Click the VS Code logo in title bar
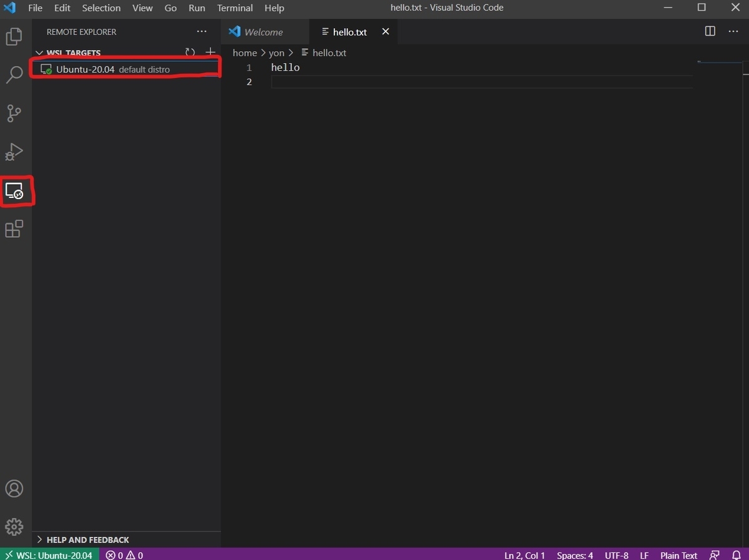 pyautogui.click(x=10, y=8)
